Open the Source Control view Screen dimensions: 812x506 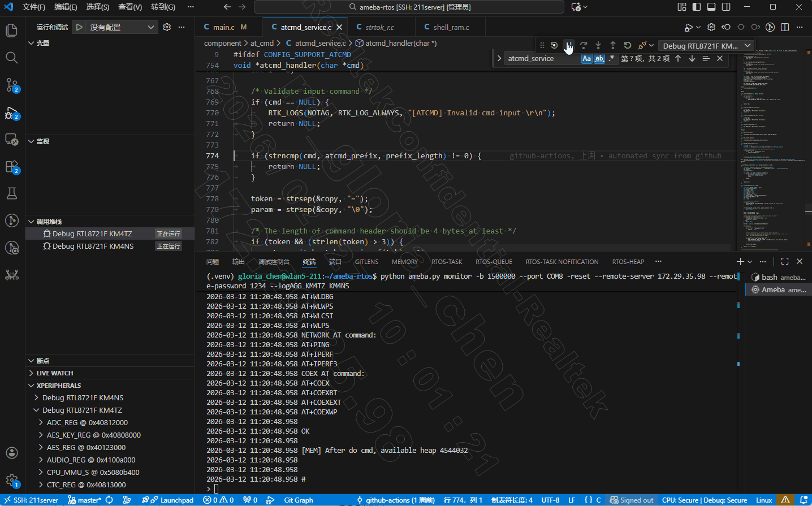click(x=12, y=85)
